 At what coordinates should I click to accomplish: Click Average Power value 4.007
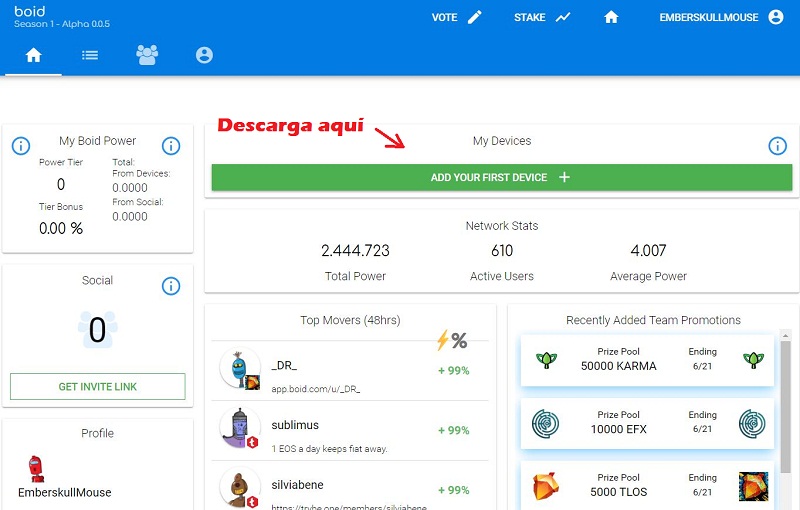click(648, 250)
